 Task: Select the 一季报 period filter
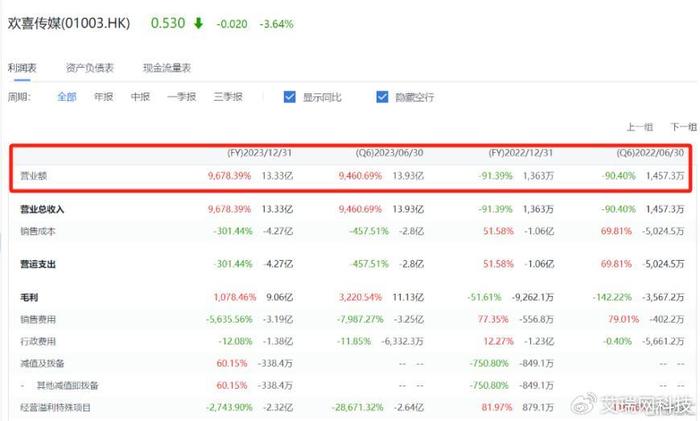tap(182, 97)
